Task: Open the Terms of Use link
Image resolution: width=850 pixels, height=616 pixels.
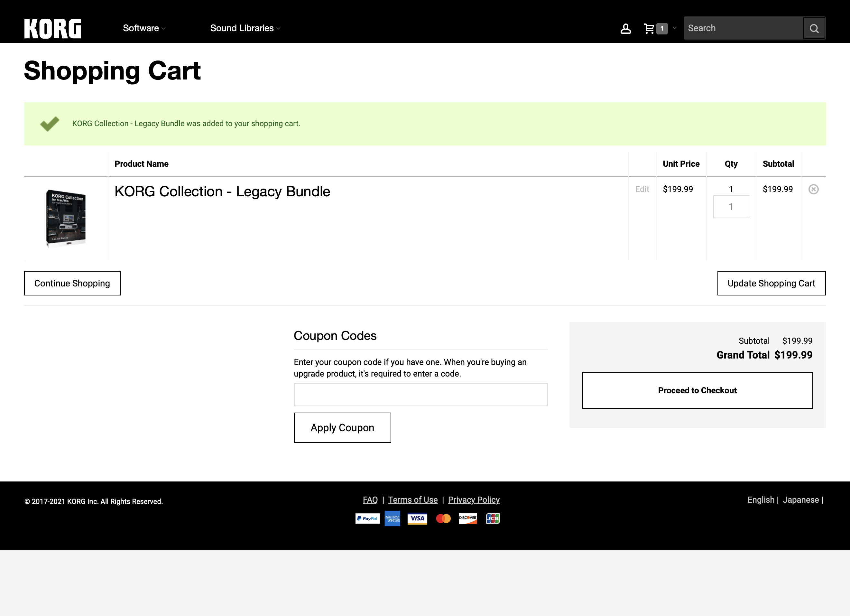Action: tap(413, 500)
